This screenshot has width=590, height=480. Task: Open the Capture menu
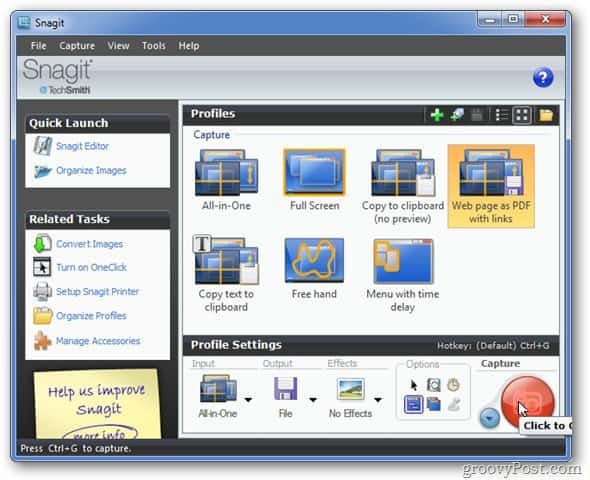click(77, 46)
